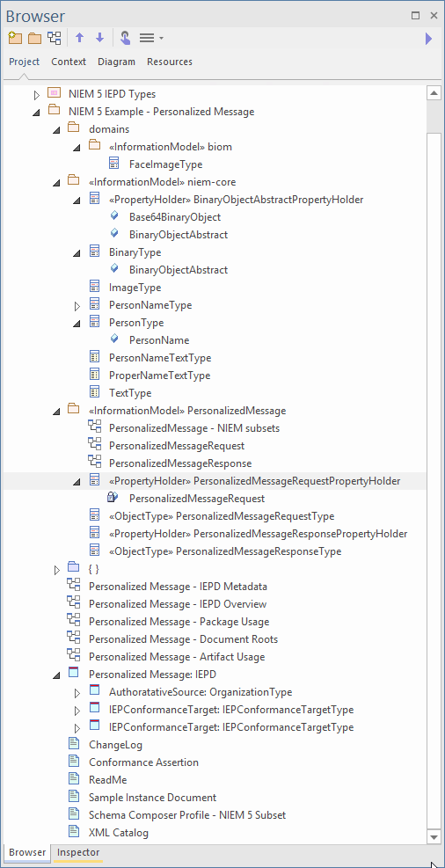Screen dimensions: 445x868
Task: Expand the NIEM 5 IEPD Types node
Action: pyautogui.click(x=37, y=95)
